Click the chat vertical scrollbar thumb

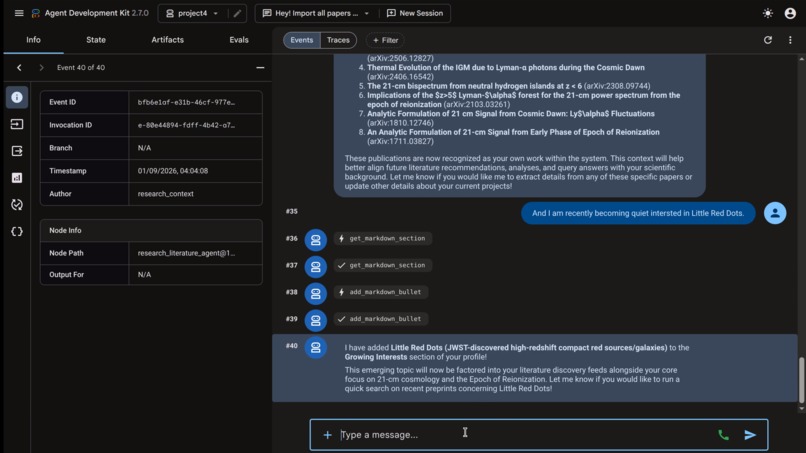(x=801, y=380)
